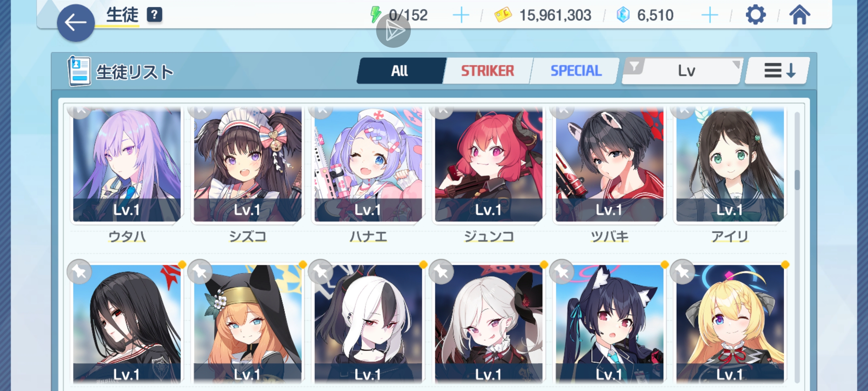Open settings gear icon

(756, 15)
